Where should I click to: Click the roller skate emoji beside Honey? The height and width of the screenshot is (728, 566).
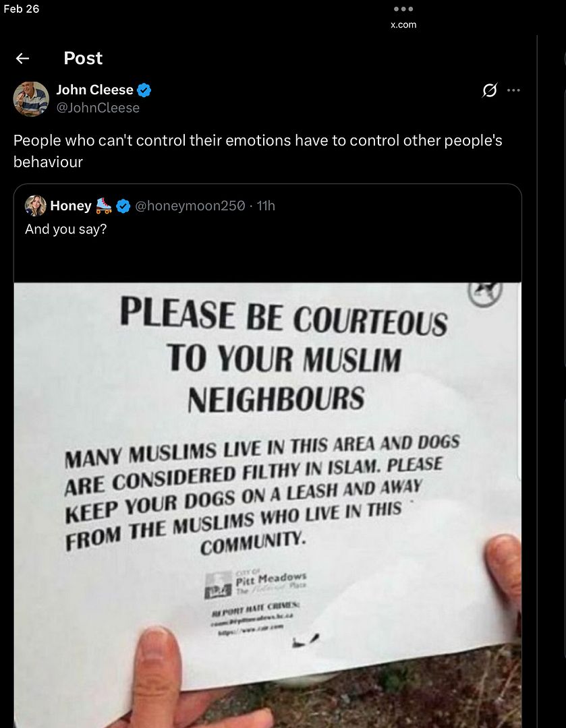point(104,206)
